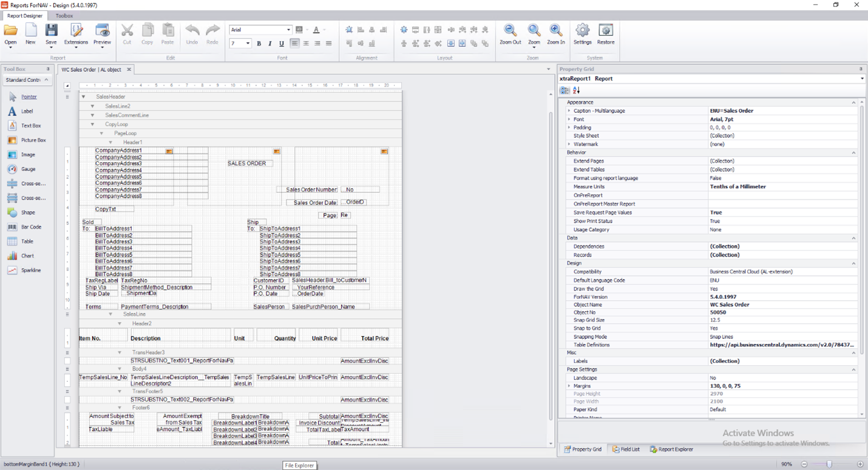The height and width of the screenshot is (470, 868).
Task: Click the Extensions button
Action: pos(76,35)
